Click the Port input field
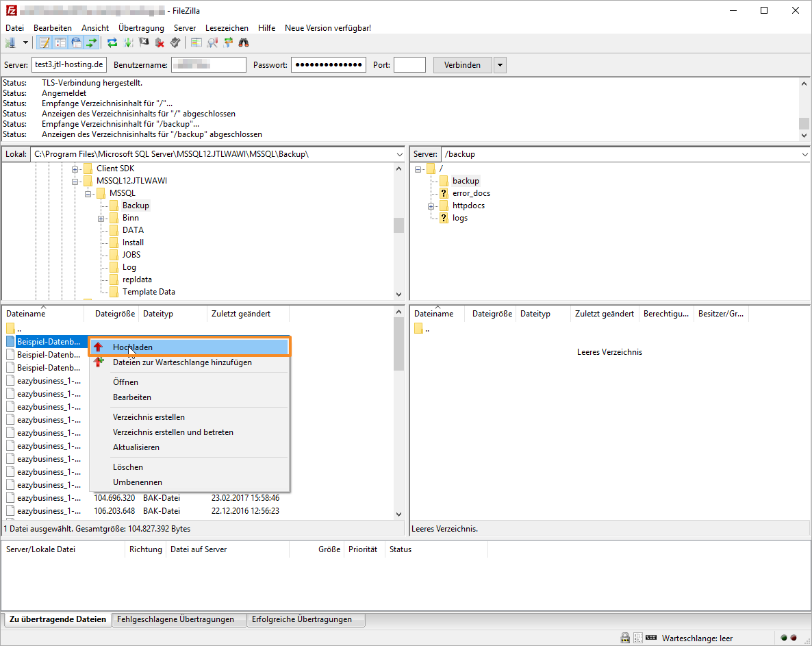812x646 pixels. click(409, 65)
